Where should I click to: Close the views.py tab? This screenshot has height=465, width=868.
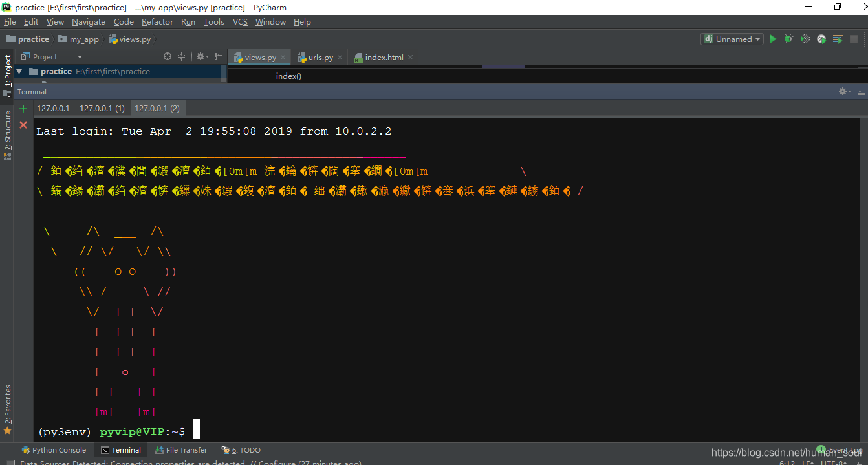pos(283,58)
